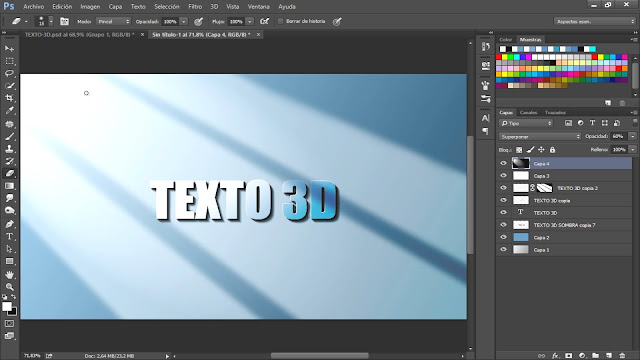640x360 pixels.
Task: Select the Brush tool
Action: click(x=9, y=137)
